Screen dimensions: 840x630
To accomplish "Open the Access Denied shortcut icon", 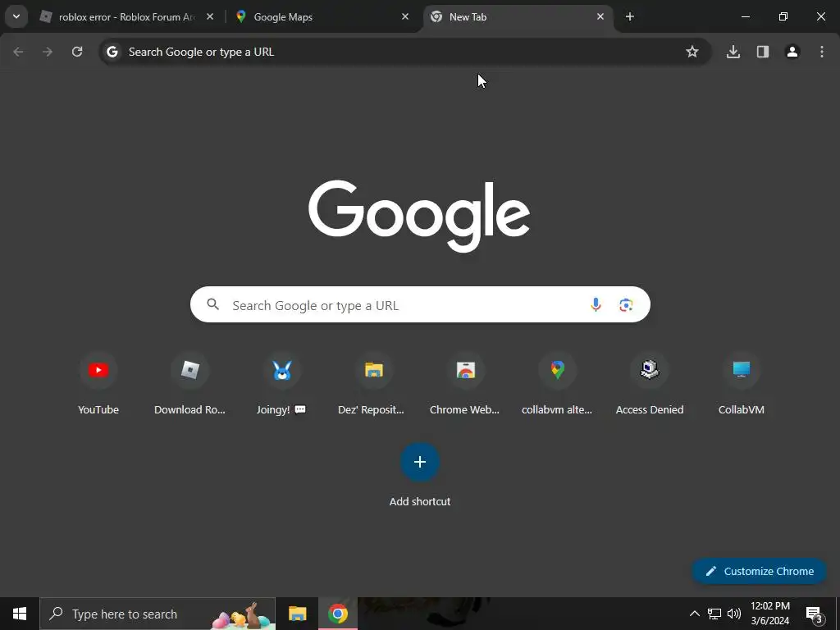I will [650, 370].
